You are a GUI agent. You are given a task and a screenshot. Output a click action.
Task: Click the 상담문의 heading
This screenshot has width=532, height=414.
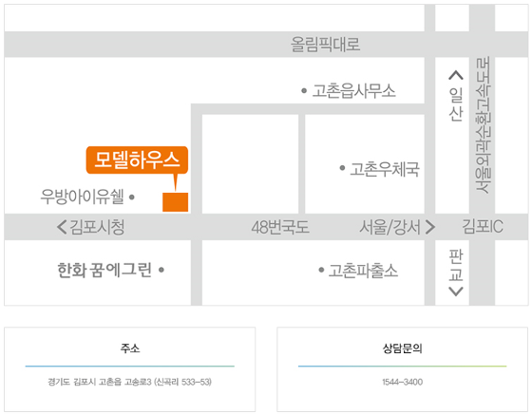point(403,348)
